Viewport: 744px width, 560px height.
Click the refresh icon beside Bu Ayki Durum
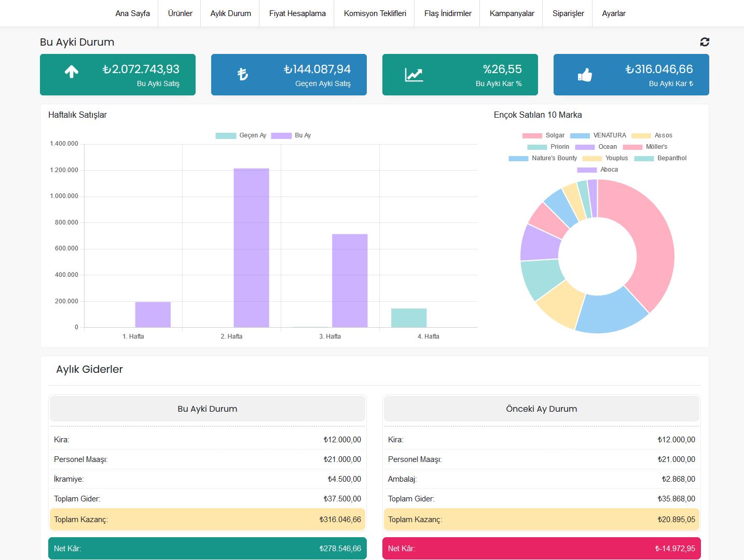tap(704, 42)
